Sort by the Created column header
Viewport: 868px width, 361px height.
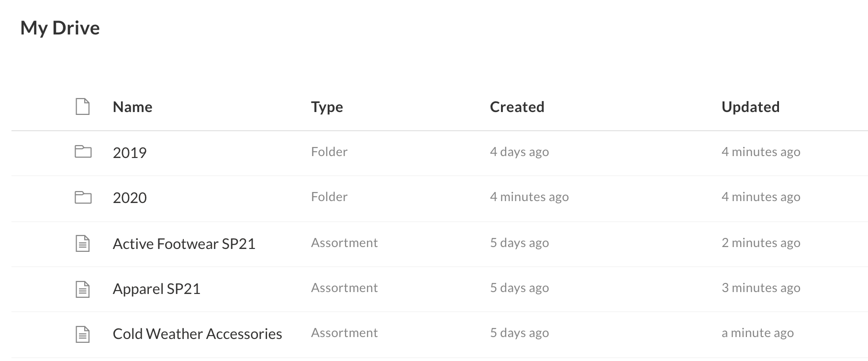coord(517,107)
